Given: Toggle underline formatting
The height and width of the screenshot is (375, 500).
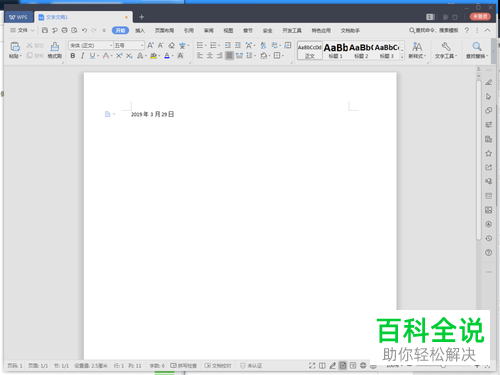Looking at the screenshot, I should click(92, 56).
